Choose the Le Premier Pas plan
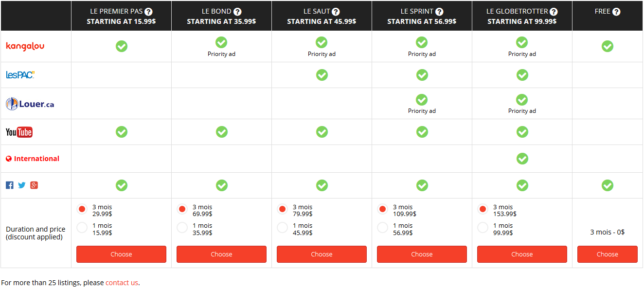 (121, 254)
